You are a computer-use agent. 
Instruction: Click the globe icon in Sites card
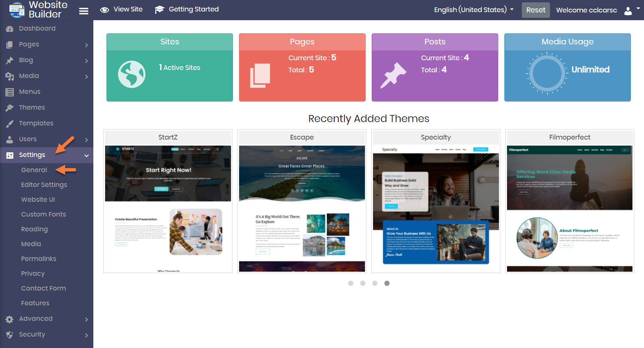(x=132, y=74)
